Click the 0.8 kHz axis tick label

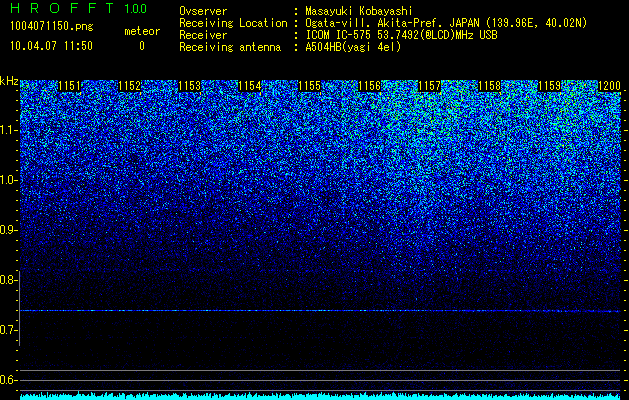[8, 280]
